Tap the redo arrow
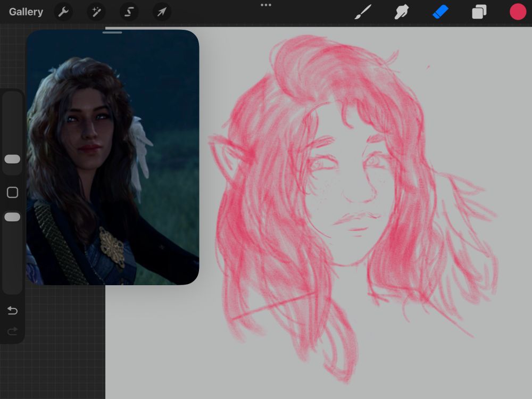 [x=12, y=332]
